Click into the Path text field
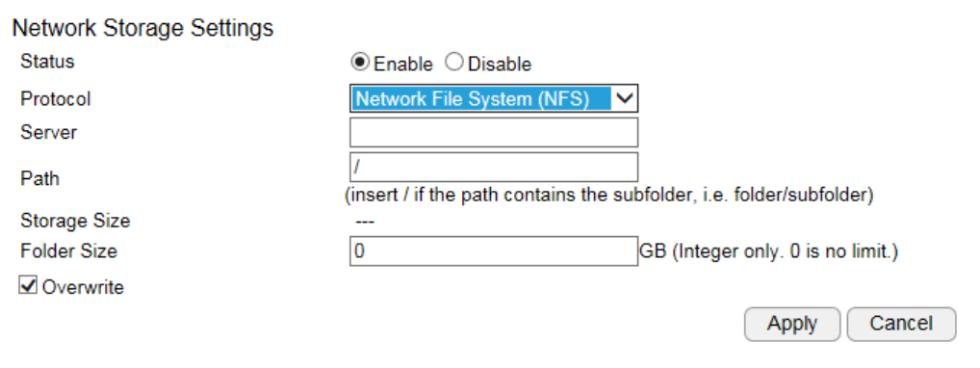Image resolution: width=980 pixels, height=368 pixels. click(x=494, y=167)
